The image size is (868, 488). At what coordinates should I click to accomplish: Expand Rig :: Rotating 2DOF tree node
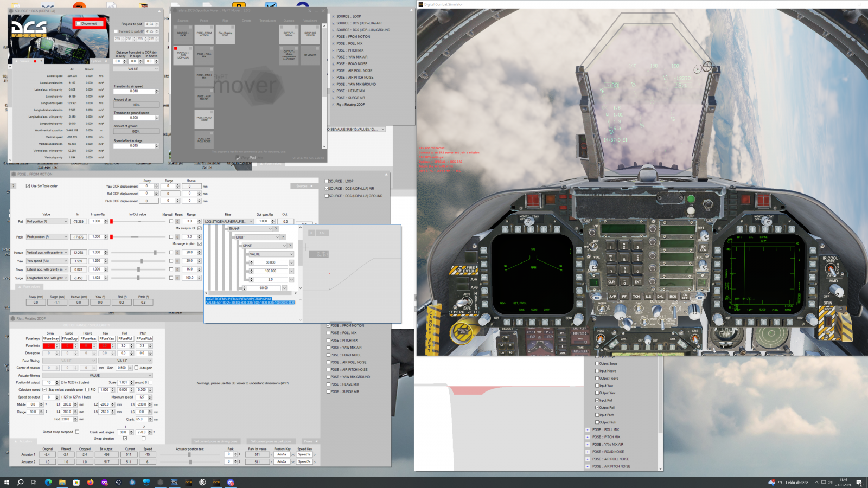point(334,105)
